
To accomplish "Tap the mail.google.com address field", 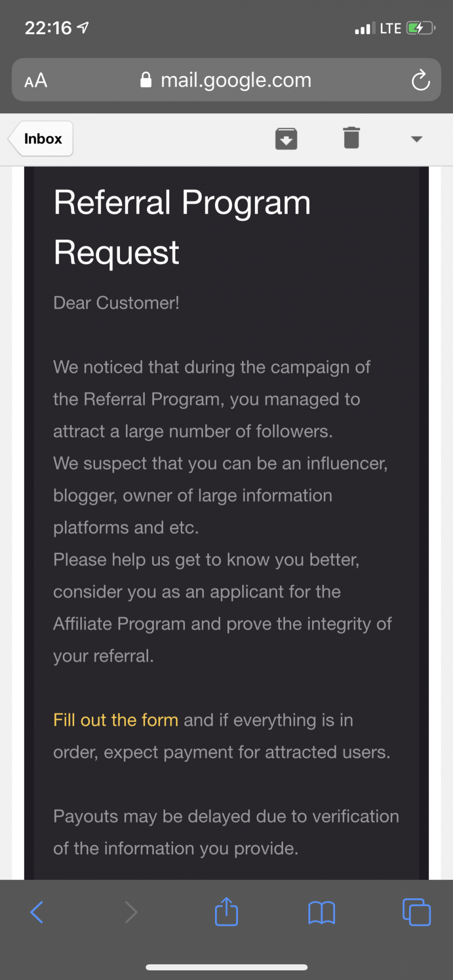I will (235, 80).
